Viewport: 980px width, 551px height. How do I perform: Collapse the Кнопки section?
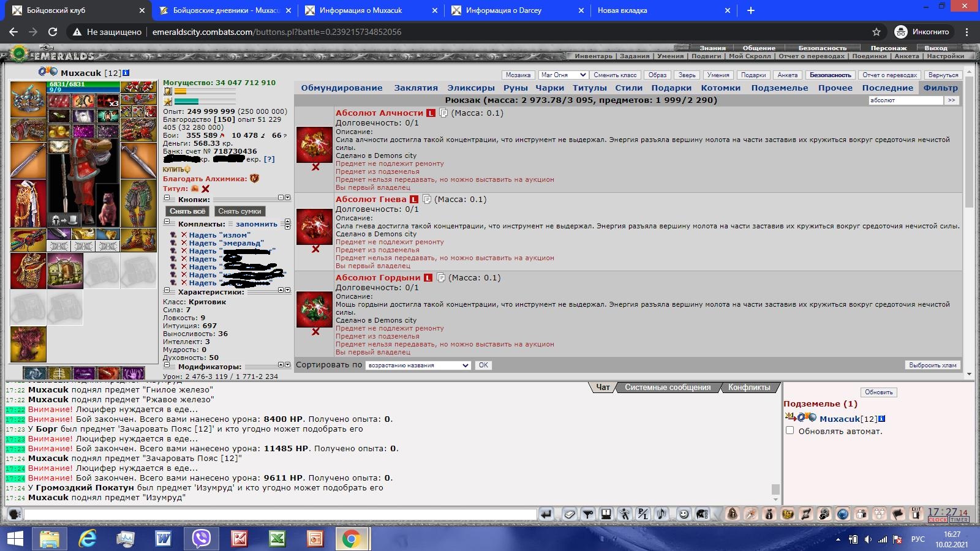166,198
